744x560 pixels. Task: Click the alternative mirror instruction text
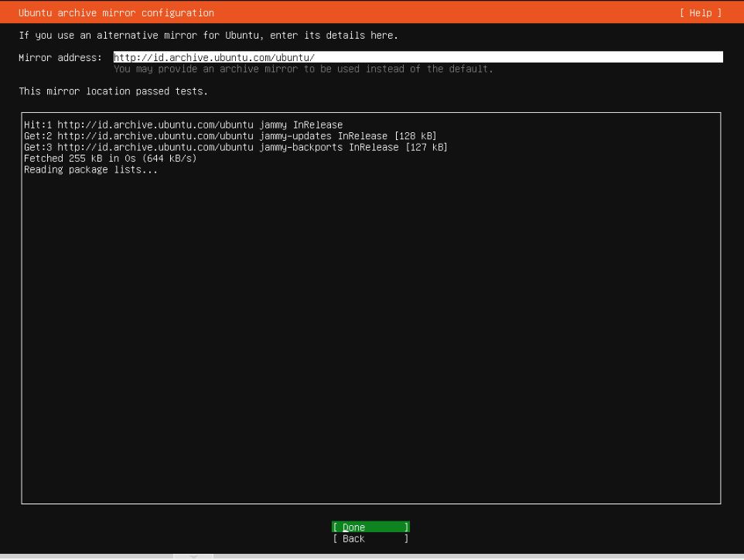(x=209, y=36)
